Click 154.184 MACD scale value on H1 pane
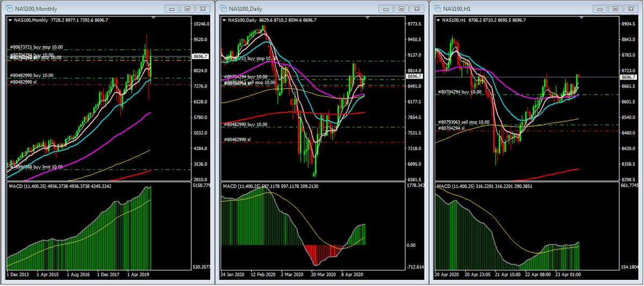The height and width of the screenshot is (286, 644). tap(631, 267)
